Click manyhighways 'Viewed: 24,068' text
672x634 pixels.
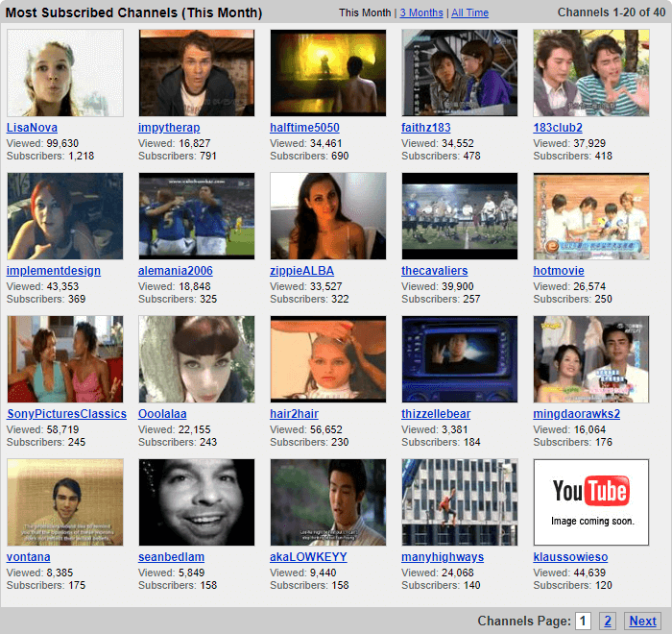pyautogui.click(x=438, y=573)
